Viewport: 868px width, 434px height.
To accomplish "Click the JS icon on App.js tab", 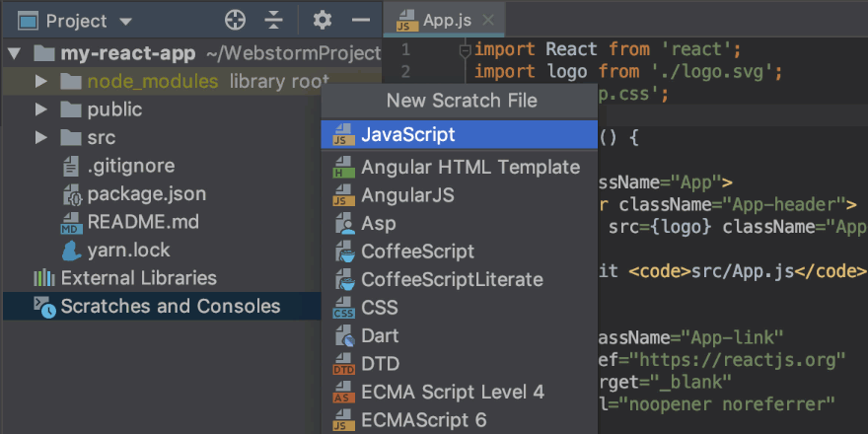I will pyautogui.click(x=406, y=21).
